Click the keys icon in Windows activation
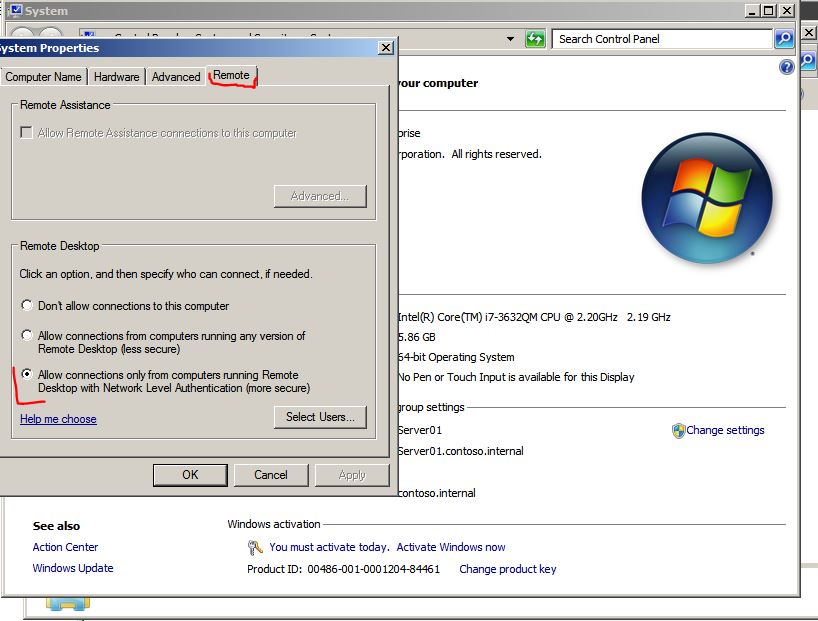The image size is (818, 621). 255,547
